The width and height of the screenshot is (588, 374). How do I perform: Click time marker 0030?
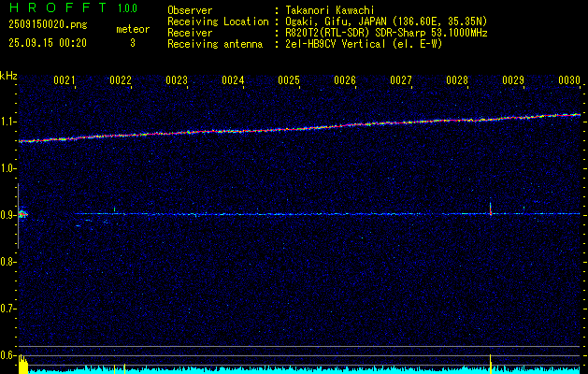pyautogui.click(x=569, y=80)
